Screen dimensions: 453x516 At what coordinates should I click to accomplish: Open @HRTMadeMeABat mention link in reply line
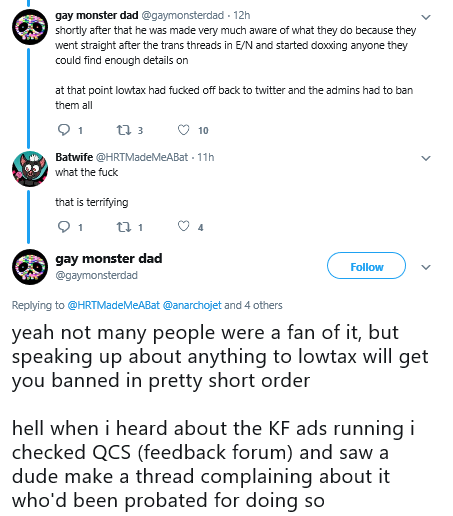113,305
